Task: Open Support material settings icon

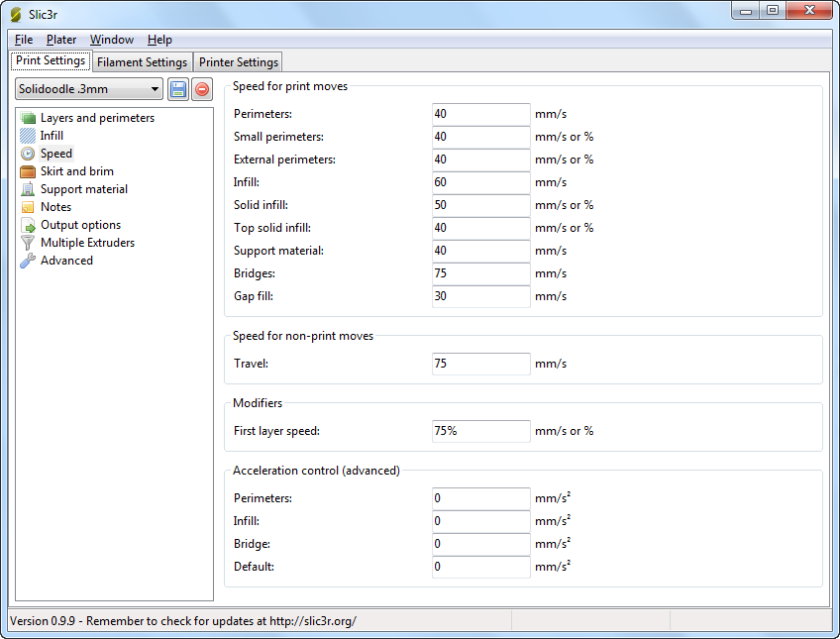Action: pyautogui.click(x=28, y=189)
